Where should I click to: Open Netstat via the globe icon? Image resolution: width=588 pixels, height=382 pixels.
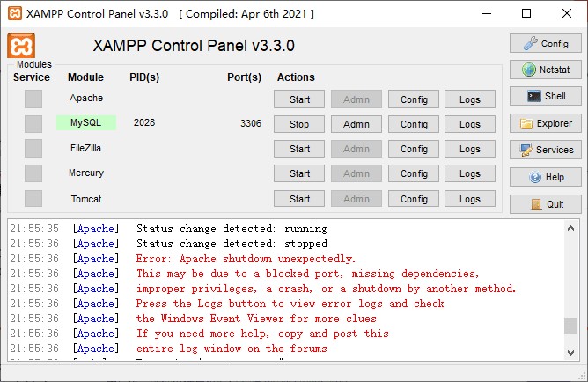point(545,70)
